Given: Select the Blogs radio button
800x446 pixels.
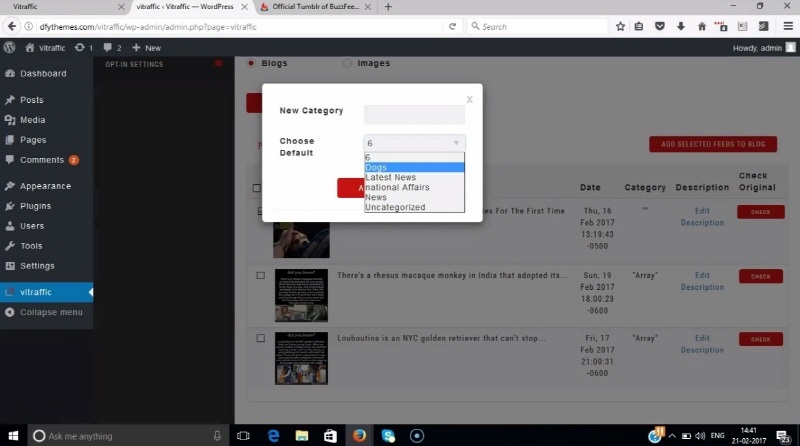Looking at the screenshot, I should (251, 63).
